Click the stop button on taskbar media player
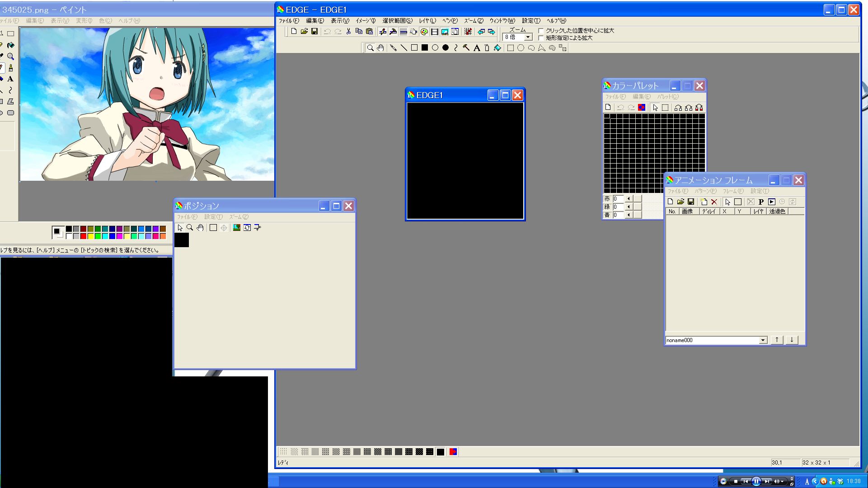Screen dimensions: 868x488 [x=736, y=482]
